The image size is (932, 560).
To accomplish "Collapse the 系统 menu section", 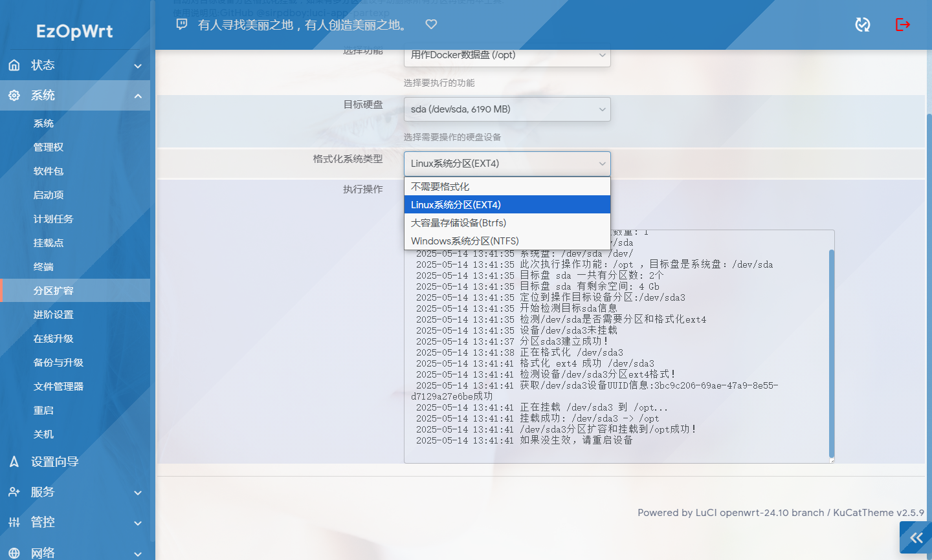I will click(138, 96).
